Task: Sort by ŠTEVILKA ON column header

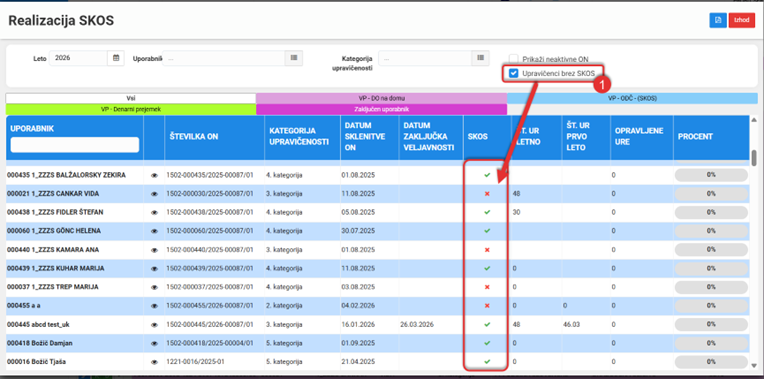Action: [x=193, y=137]
